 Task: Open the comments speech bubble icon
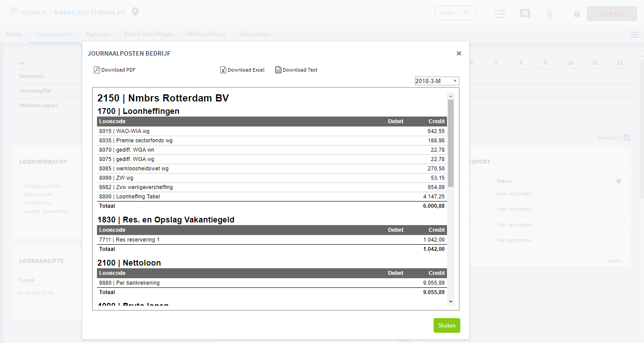(525, 14)
